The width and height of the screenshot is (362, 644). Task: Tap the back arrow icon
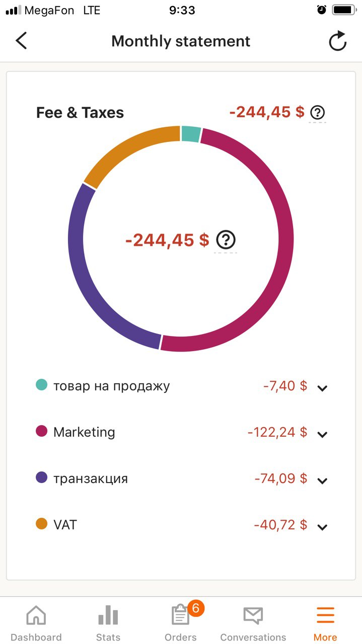(x=21, y=41)
